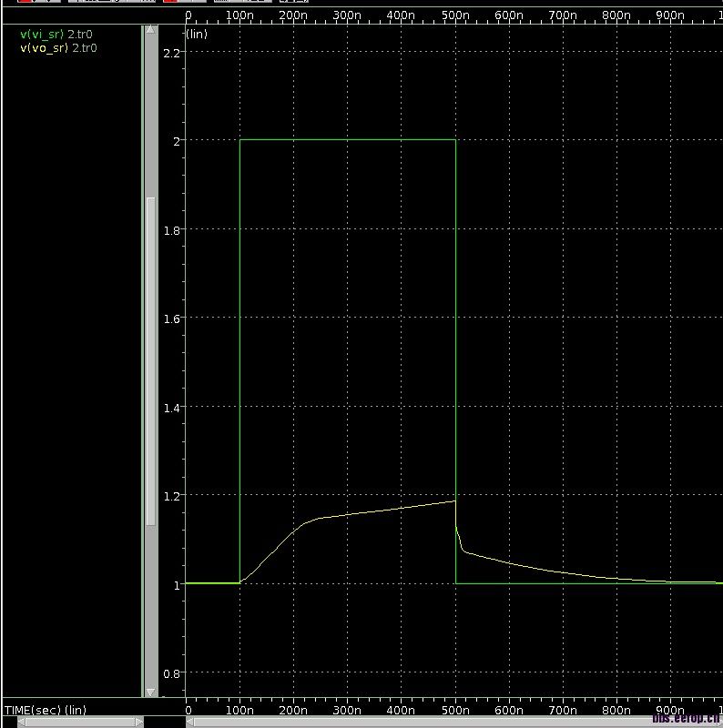
Task: Click left arrow of waveform horizontal scrollbar
Action: coord(190,723)
